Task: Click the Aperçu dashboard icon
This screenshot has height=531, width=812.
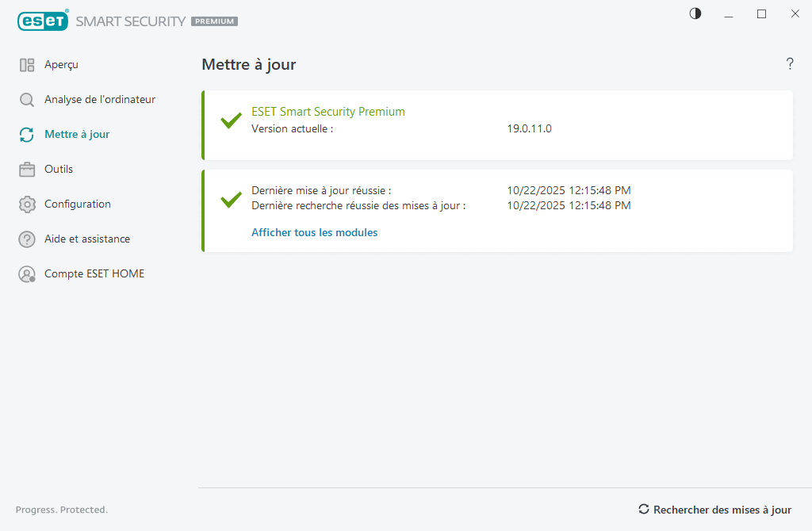Action: (27, 65)
